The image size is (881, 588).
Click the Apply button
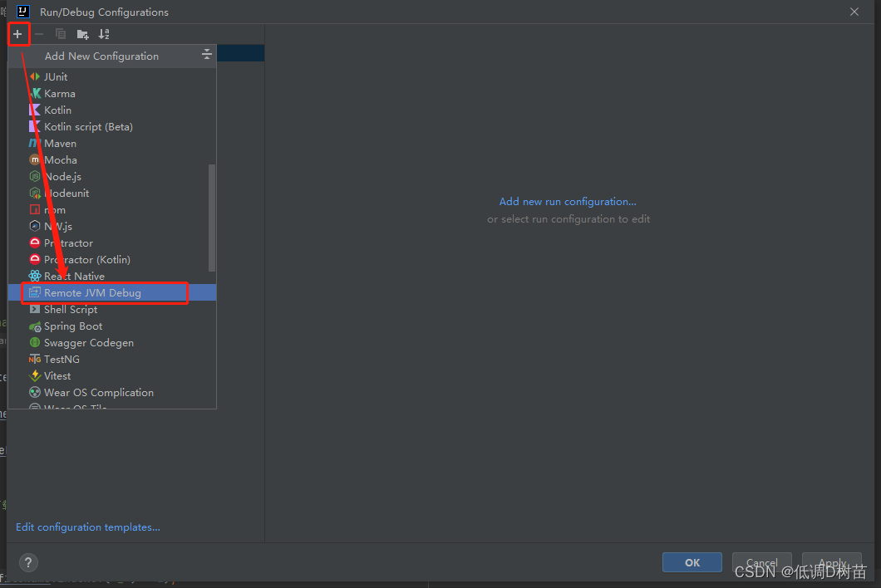coord(832,562)
